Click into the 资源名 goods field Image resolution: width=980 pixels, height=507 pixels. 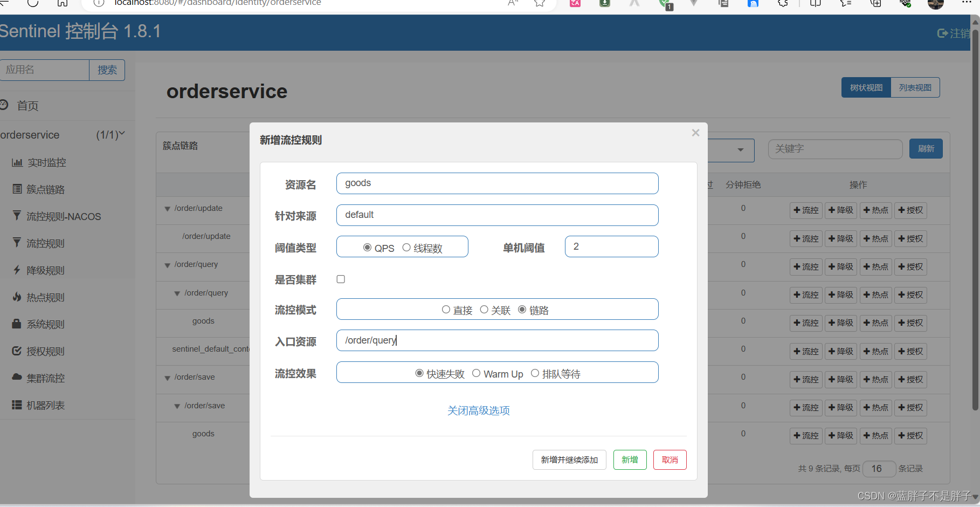click(x=497, y=183)
